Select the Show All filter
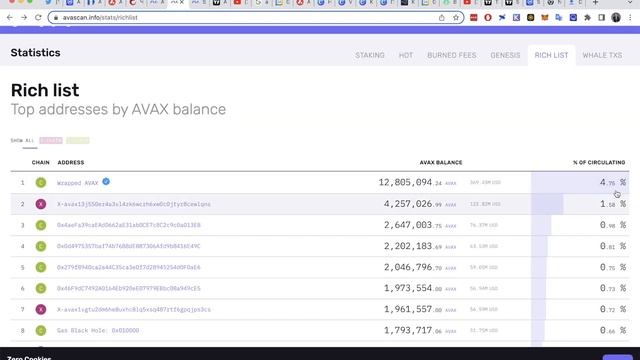This screenshot has width=640, height=360. click(x=22, y=140)
